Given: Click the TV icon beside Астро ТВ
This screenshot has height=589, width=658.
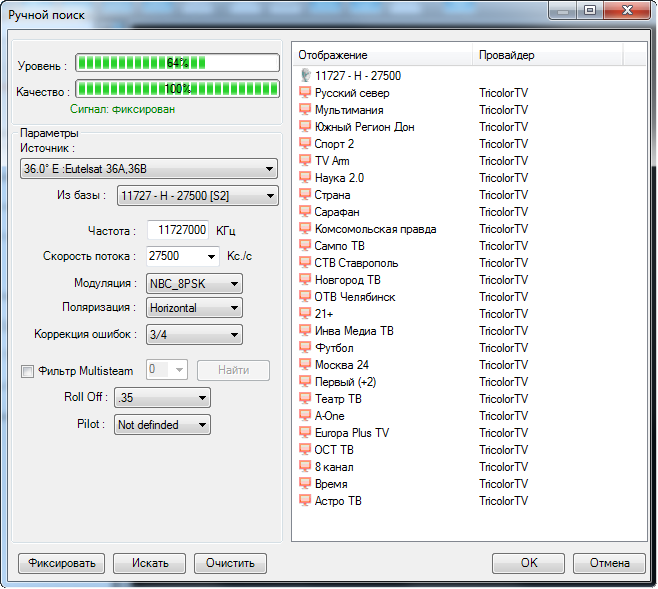Looking at the screenshot, I should (x=306, y=501).
